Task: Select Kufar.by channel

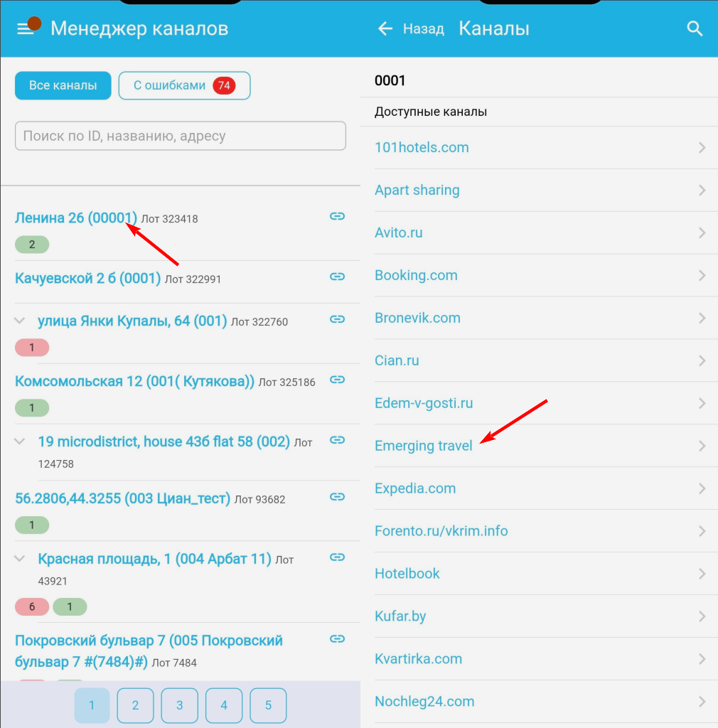Action: pyautogui.click(x=400, y=616)
